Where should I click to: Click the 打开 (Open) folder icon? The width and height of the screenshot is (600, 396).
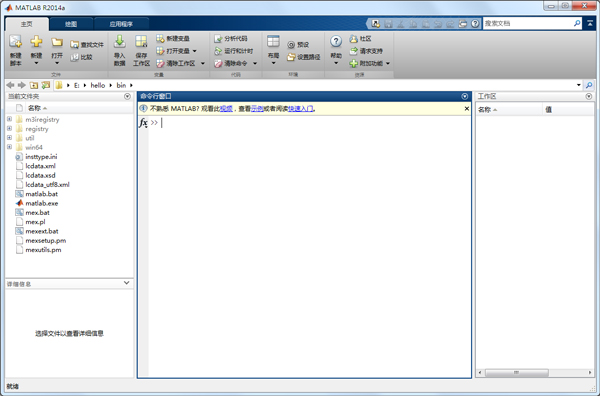point(57,42)
